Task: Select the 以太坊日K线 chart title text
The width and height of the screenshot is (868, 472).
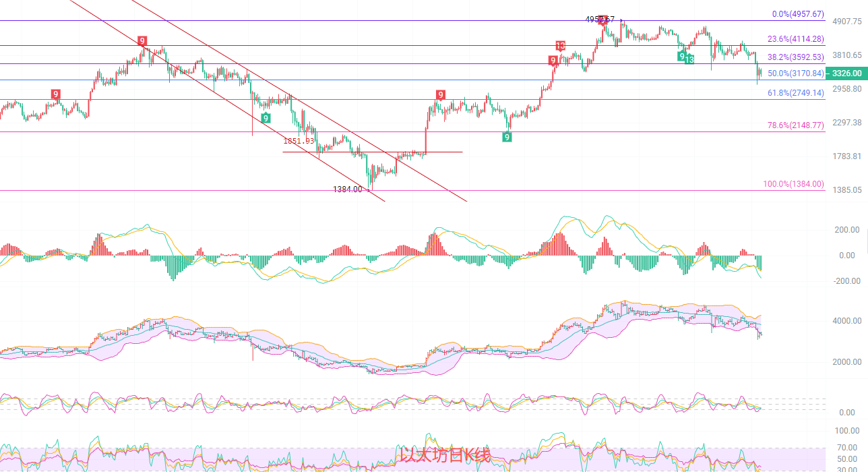Action: 445,456
